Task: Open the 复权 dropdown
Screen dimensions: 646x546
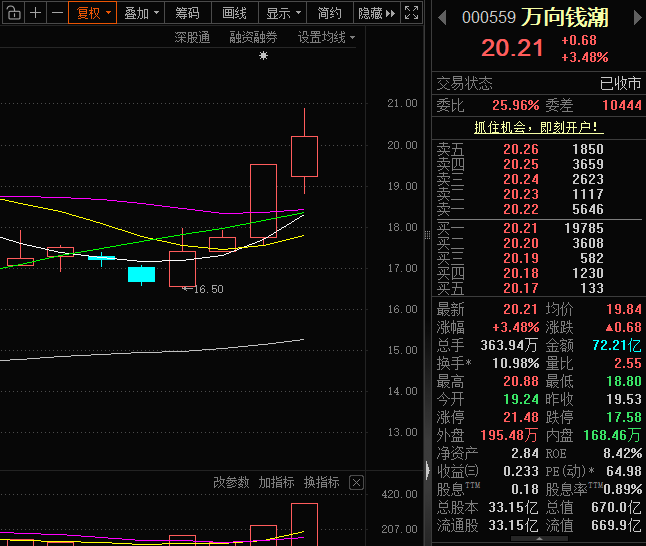Action: (x=93, y=13)
